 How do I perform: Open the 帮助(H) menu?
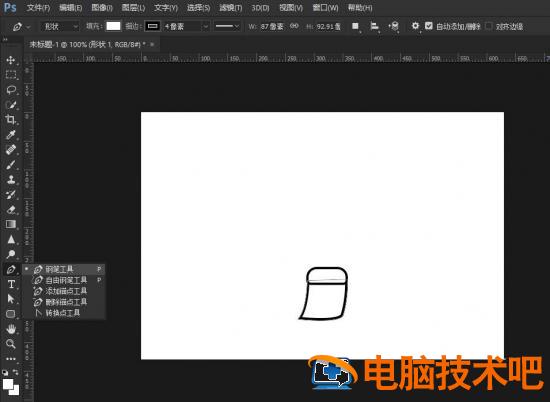(360, 8)
